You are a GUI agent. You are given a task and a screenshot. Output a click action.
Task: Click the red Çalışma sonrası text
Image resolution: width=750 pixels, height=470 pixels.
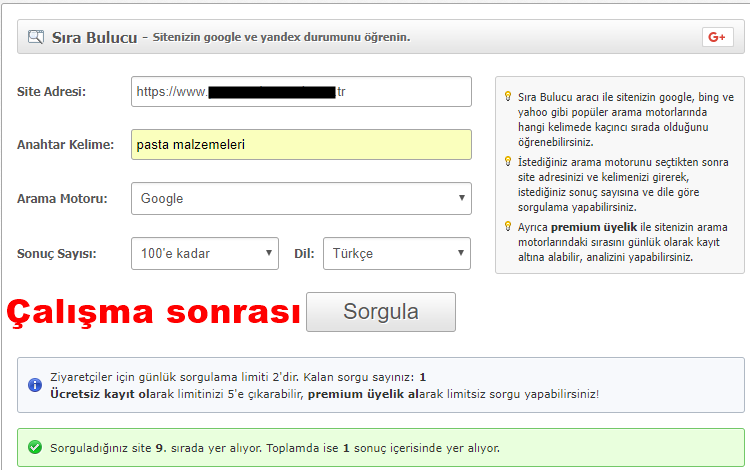click(153, 312)
